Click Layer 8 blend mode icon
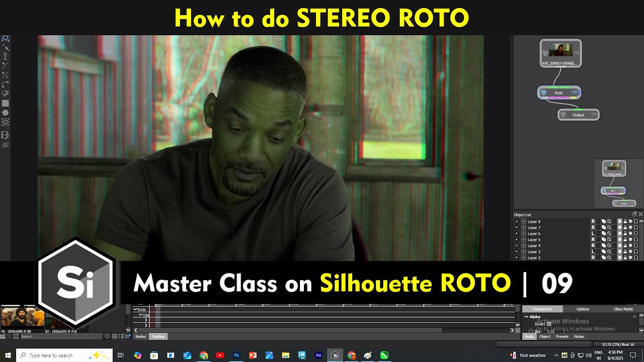The image size is (644, 362). pyautogui.click(x=604, y=221)
